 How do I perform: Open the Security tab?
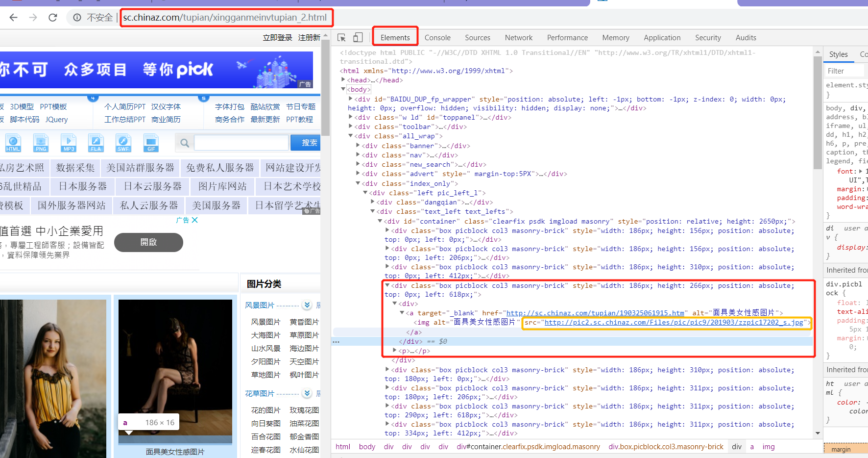coord(708,38)
